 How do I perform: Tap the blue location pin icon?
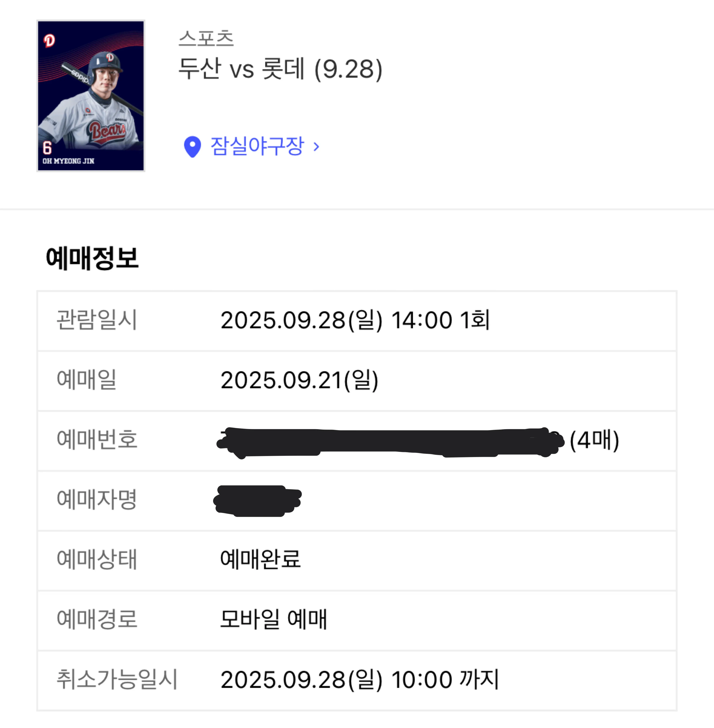pos(192,147)
